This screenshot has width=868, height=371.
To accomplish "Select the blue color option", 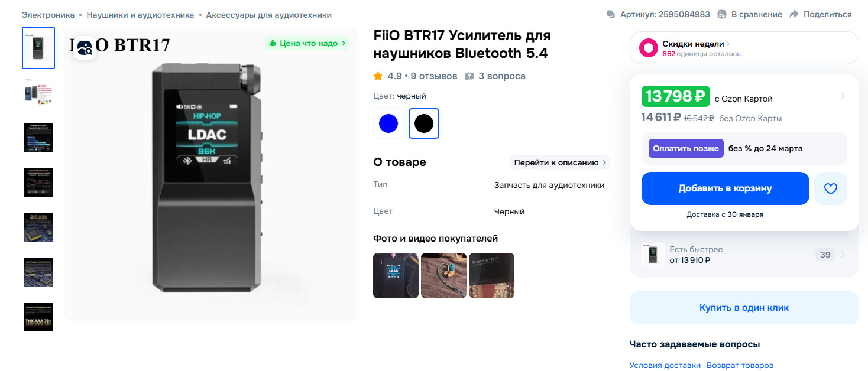I will click(x=388, y=123).
